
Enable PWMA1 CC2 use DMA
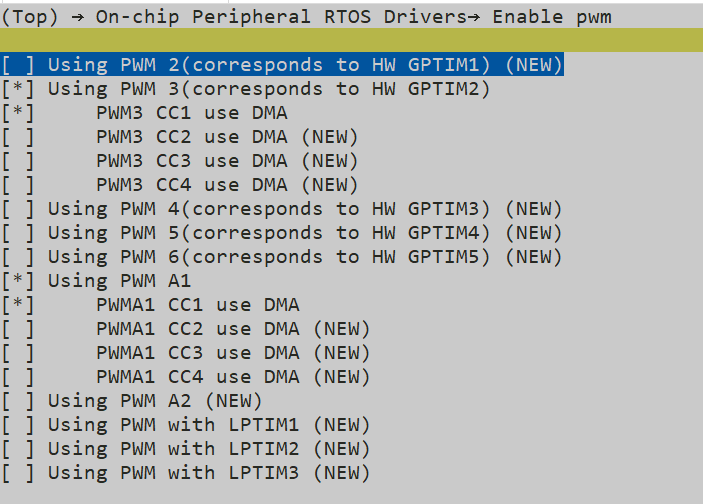point(19,329)
